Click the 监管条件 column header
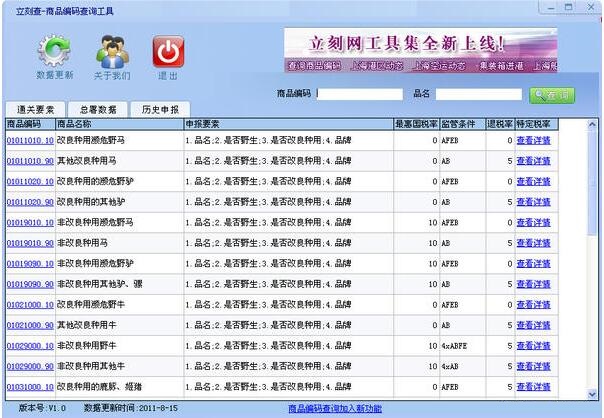Image resolution: width=604 pixels, height=418 pixels. pos(463,124)
